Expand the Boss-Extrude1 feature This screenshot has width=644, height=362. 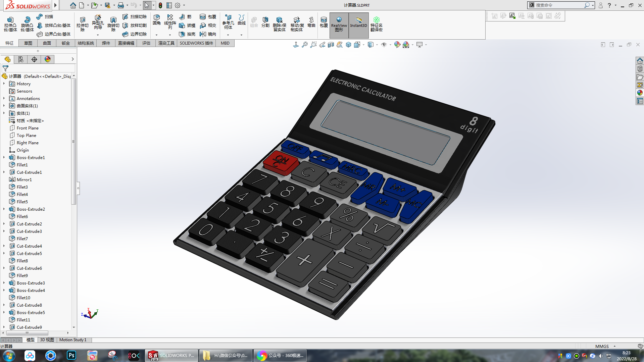coord(4,157)
